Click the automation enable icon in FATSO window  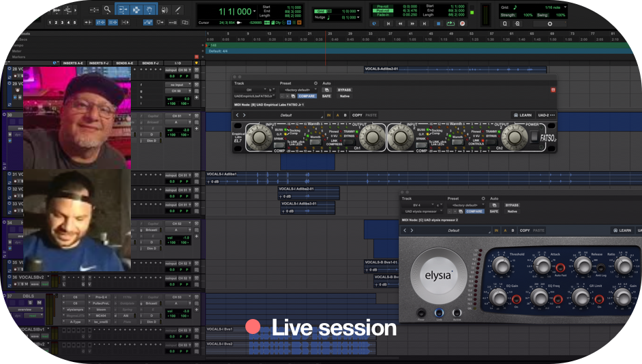coord(326,90)
